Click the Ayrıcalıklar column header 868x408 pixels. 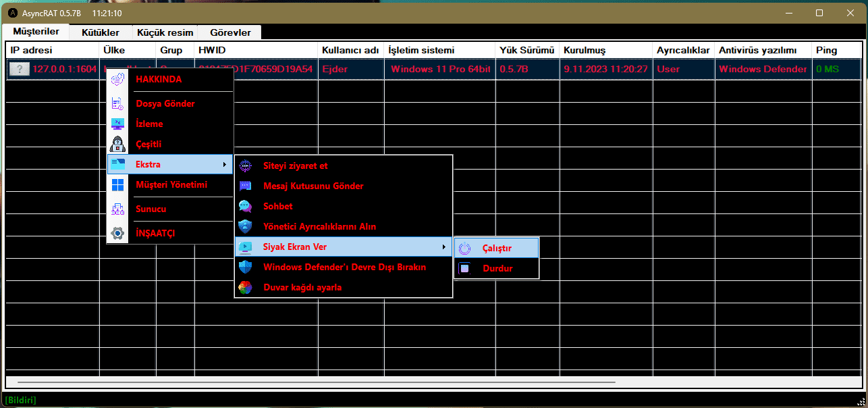pos(684,50)
